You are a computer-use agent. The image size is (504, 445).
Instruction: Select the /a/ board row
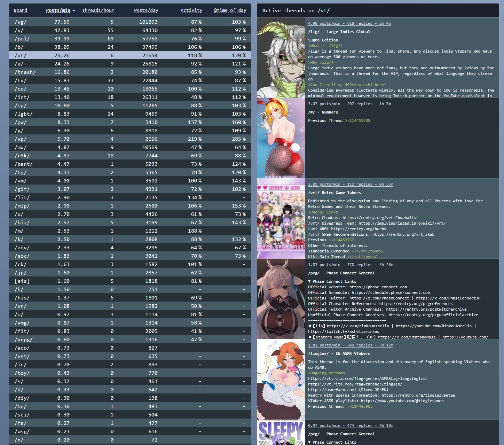(130, 64)
